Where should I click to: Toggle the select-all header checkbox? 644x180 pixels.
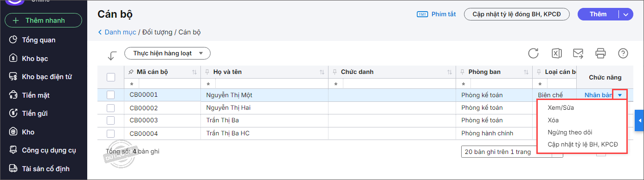tap(110, 77)
